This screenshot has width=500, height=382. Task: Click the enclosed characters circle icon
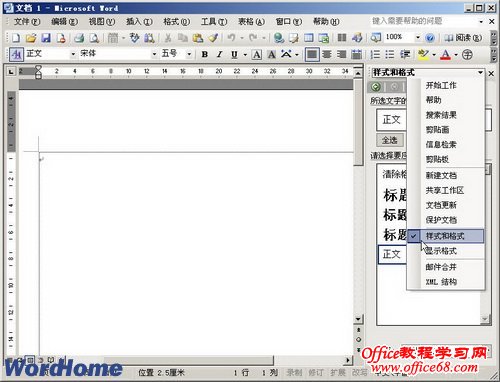pos(467,54)
